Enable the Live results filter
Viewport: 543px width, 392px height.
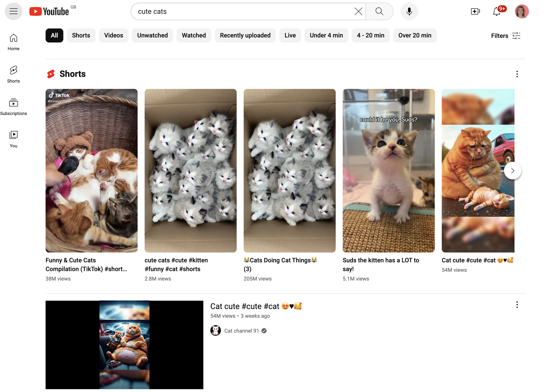290,35
